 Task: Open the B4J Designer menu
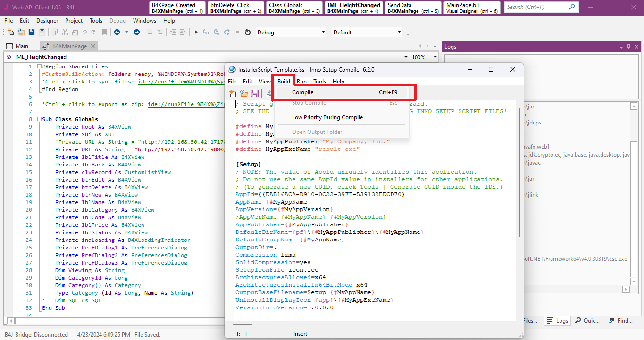47,21
